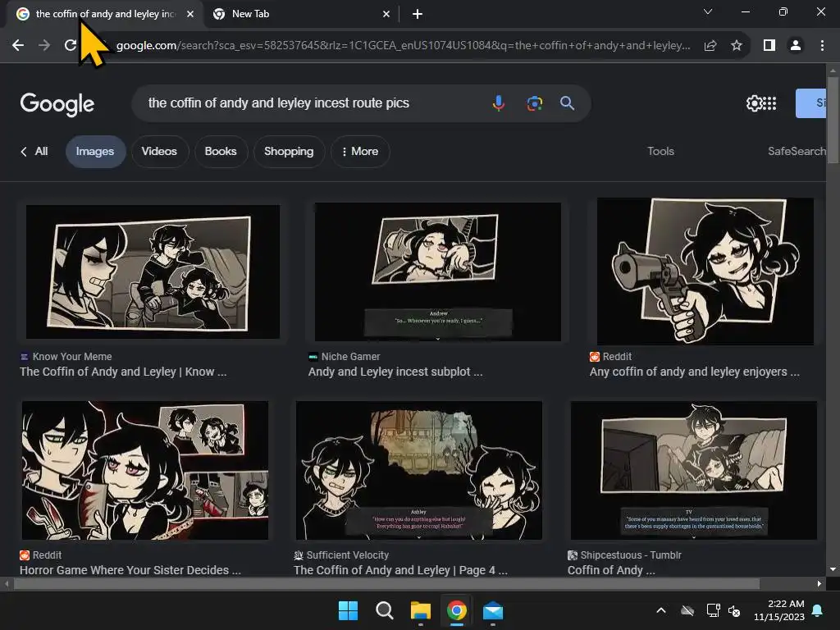Screen dimensions: 840x630
Task: Click the Chrome taskbar icon
Action: click(456, 610)
